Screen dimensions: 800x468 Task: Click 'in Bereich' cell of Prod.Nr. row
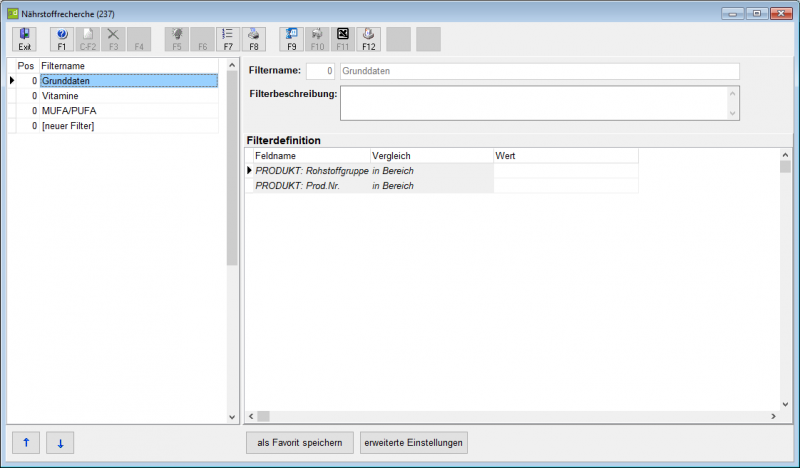[432, 186]
